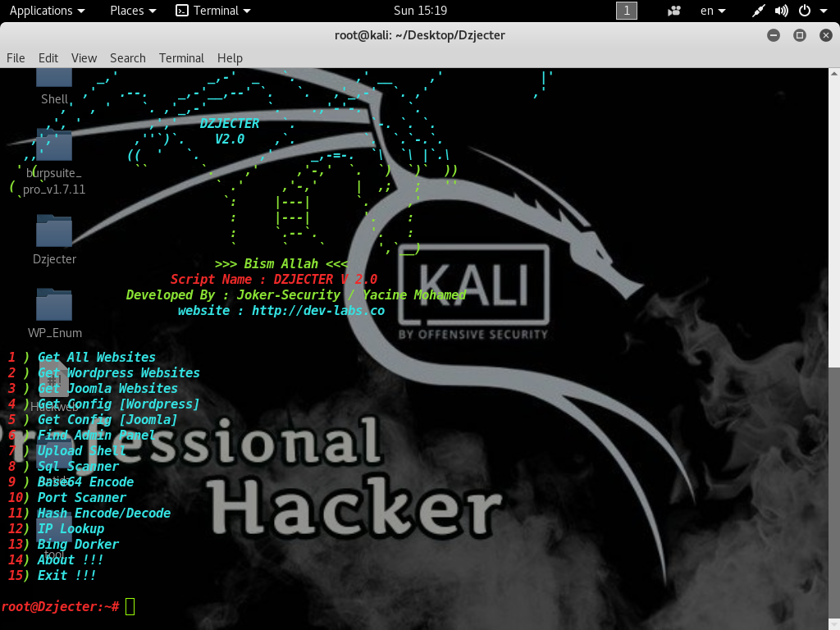Click the root@Dzjecter prompt cursor

coord(130,606)
